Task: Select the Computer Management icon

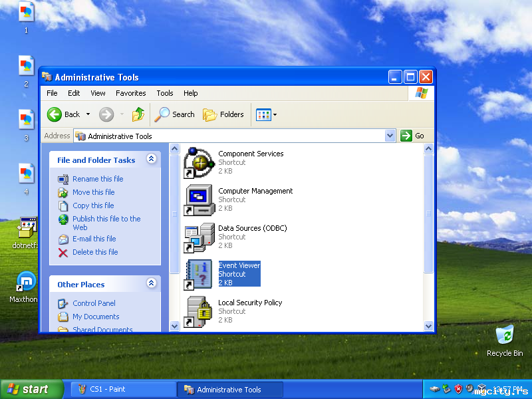Action: (x=198, y=199)
